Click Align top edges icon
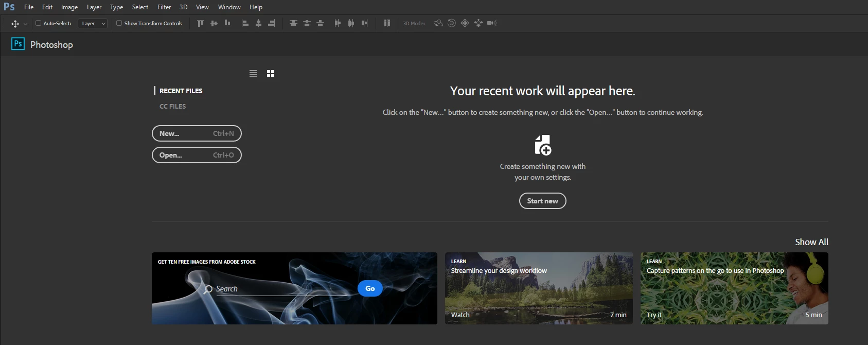This screenshot has width=868, height=345. 201,23
